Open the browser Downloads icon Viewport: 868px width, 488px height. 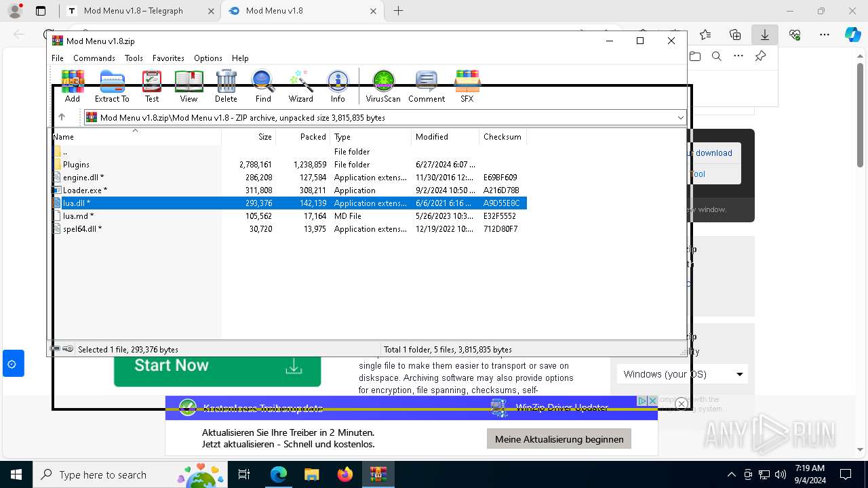pyautogui.click(x=764, y=35)
